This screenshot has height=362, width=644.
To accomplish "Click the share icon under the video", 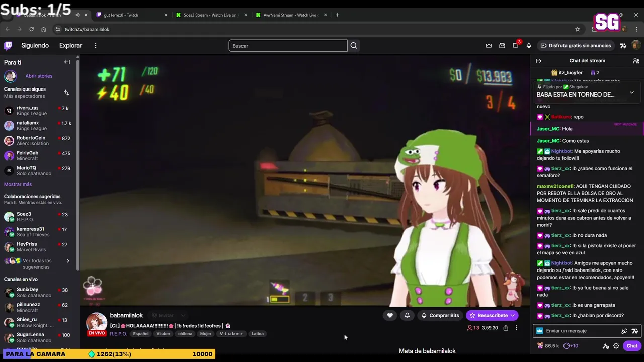I will pyautogui.click(x=506, y=328).
